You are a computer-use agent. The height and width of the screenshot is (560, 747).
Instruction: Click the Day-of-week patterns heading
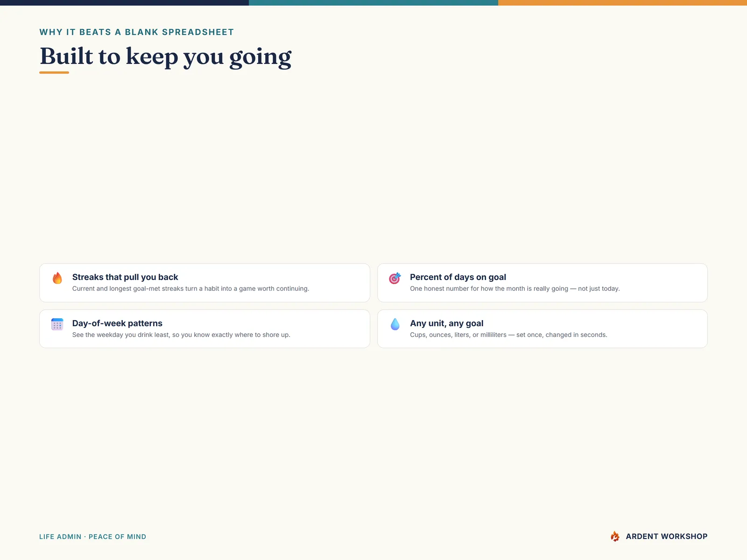tap(117, 323)
